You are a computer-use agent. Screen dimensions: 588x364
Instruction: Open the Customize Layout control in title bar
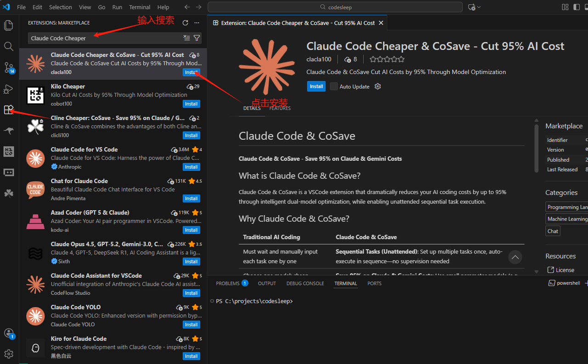click(565, 7)
